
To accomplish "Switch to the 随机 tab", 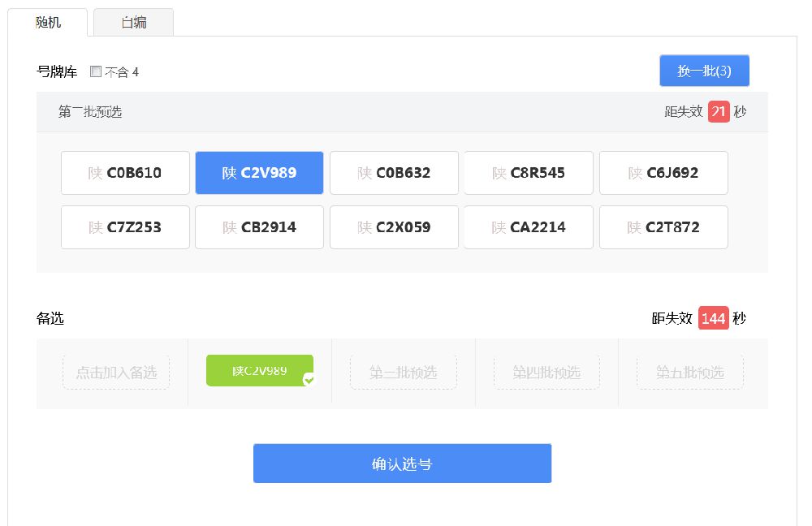I will [48, 23].
